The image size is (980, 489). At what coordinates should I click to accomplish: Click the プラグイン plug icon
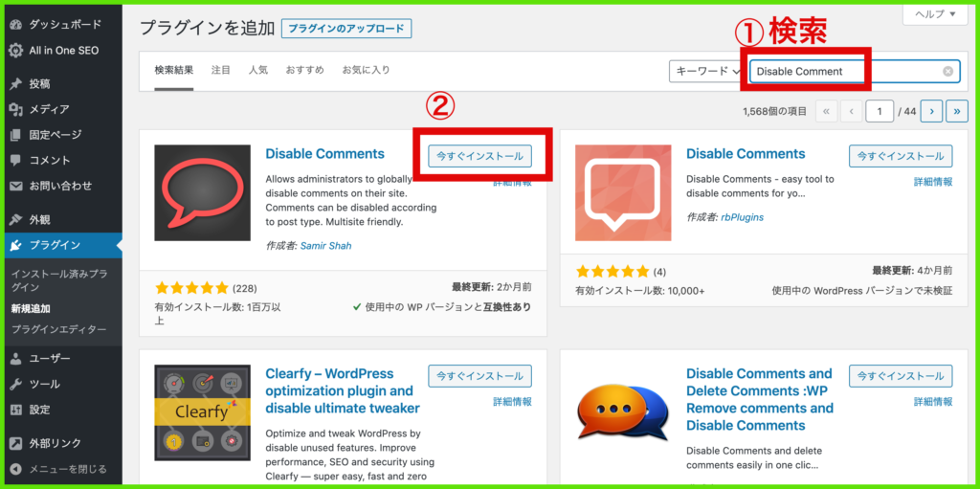[x=16, y=245]
